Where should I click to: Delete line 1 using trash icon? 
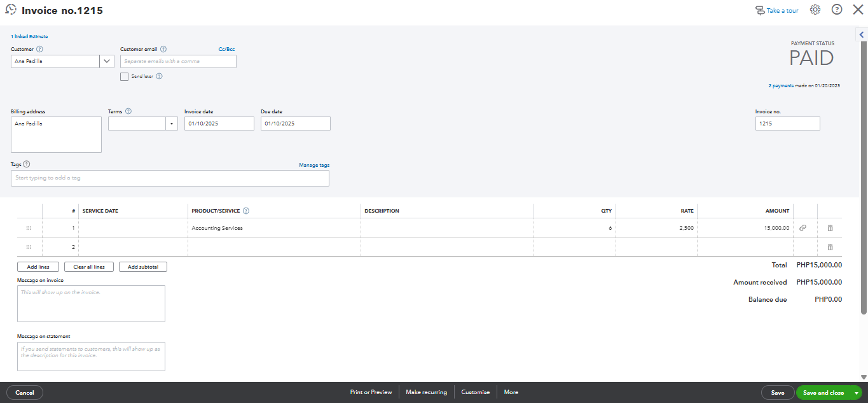[x=829, y=228]
